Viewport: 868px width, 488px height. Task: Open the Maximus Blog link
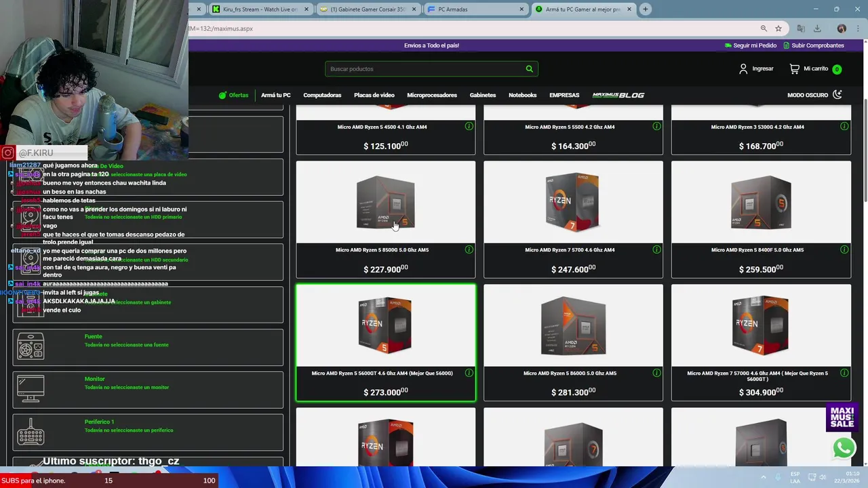coord(618,95)
